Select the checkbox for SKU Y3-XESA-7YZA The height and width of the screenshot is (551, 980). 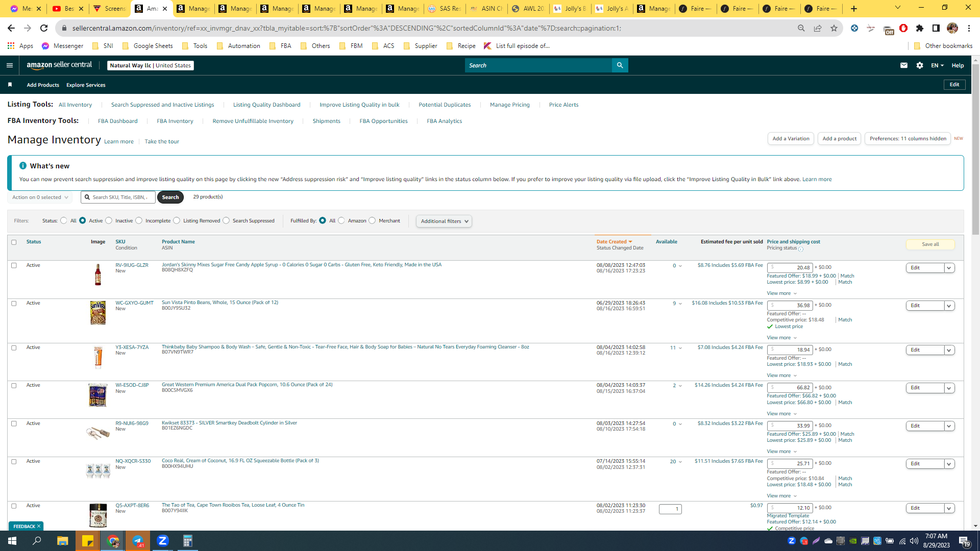[14, 348]
